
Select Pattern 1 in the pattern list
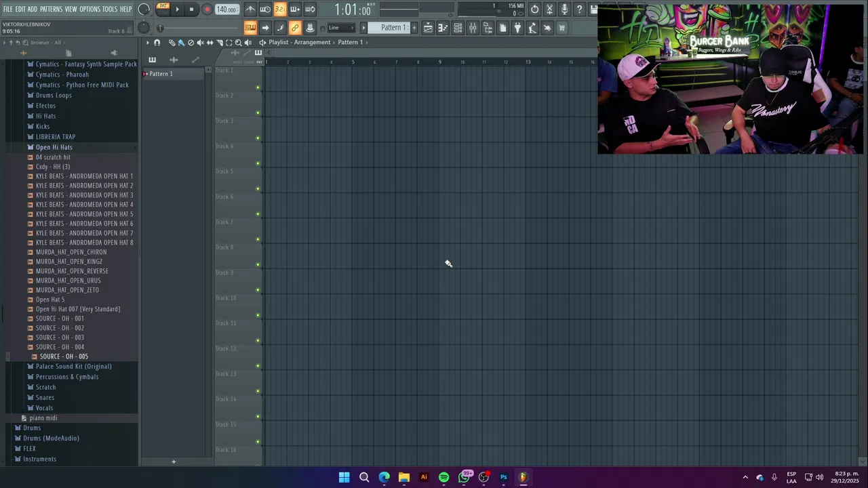[173, 74]
